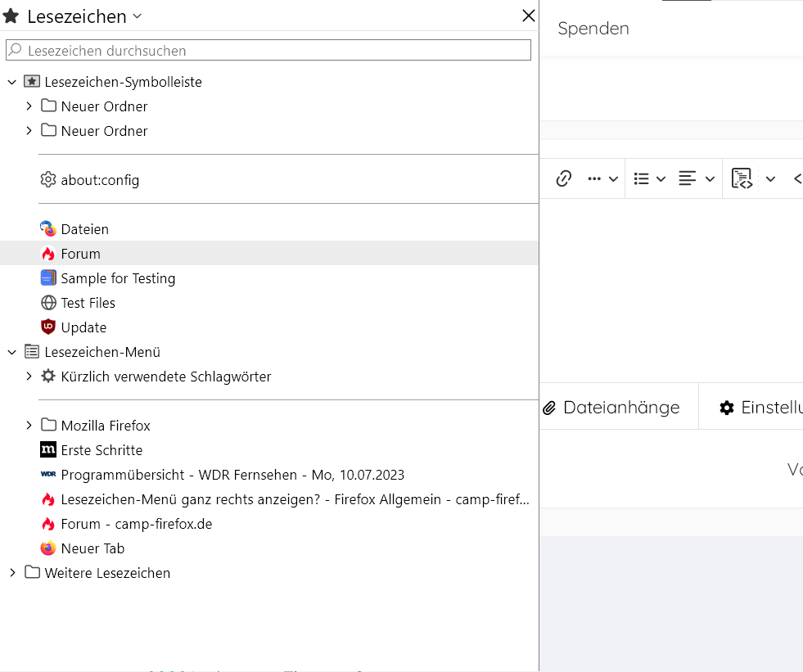Click the list formatting editor icon
803x672 pixels.
tap(641, 178)
